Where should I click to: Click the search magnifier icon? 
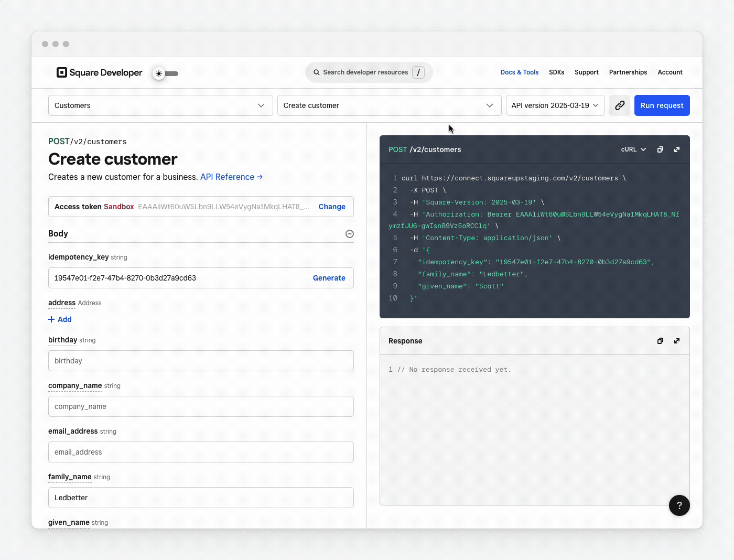(x=317, y=72)
